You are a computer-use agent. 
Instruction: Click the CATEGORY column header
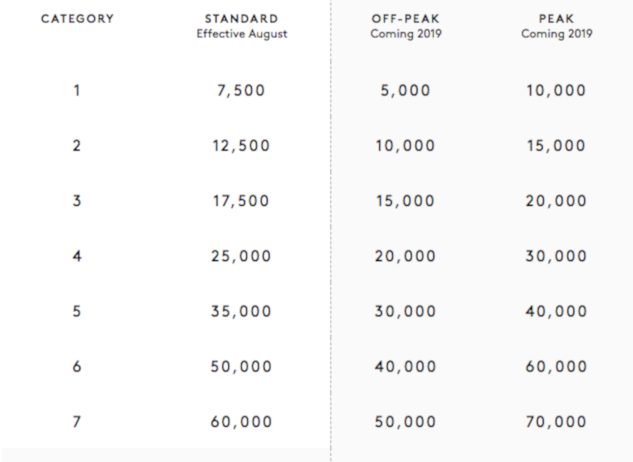[x=77, y=19]
